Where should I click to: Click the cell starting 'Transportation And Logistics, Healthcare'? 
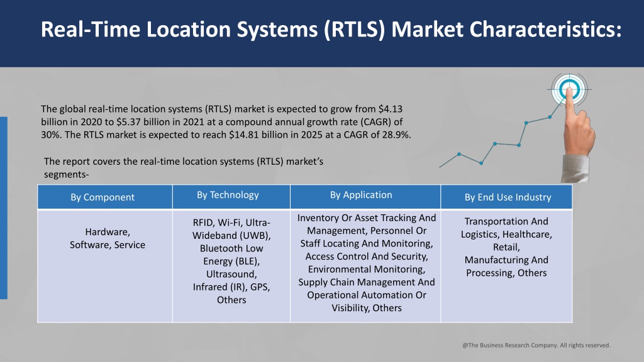(506, 266)
